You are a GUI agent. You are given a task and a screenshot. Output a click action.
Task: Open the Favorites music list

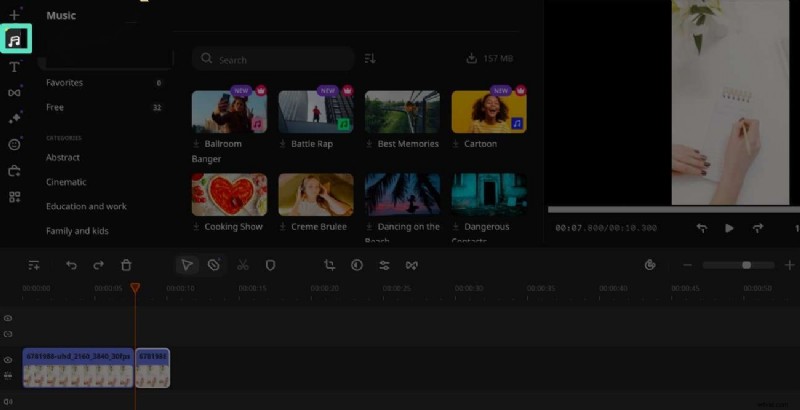[x=64, y=83]
